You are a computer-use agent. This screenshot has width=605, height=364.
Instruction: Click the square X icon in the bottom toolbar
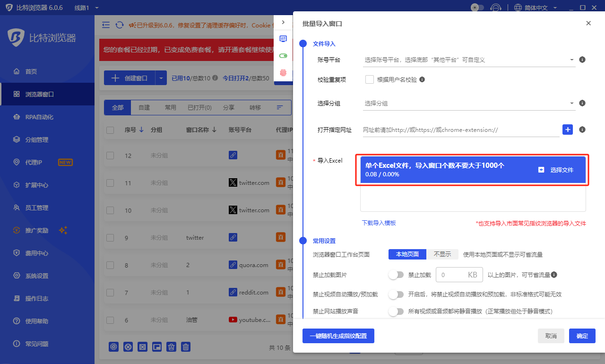(x=142, y=347)
